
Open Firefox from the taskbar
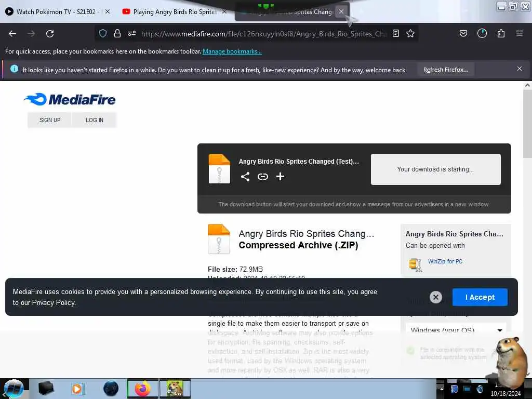click(x=142, y=389)
